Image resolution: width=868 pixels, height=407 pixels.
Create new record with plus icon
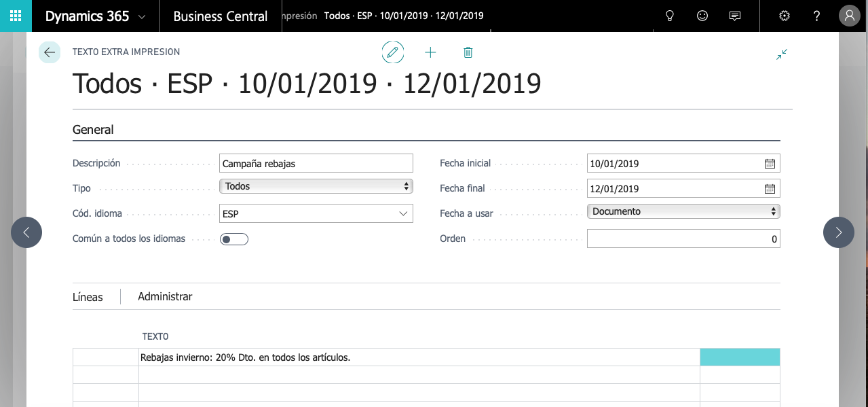click(430, 52)
